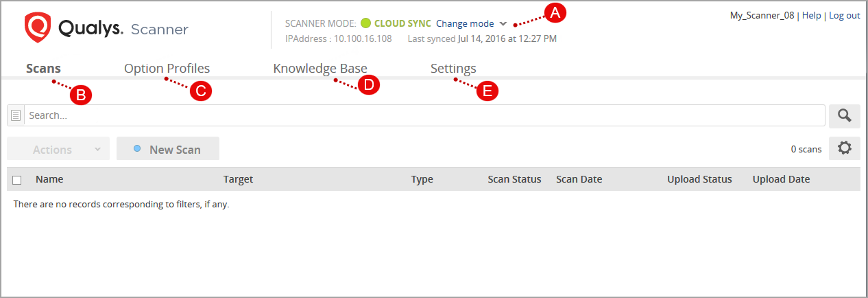Screen dimensions: 868x298
Task: Click the New Scan button
Action: tap(168, 149)
